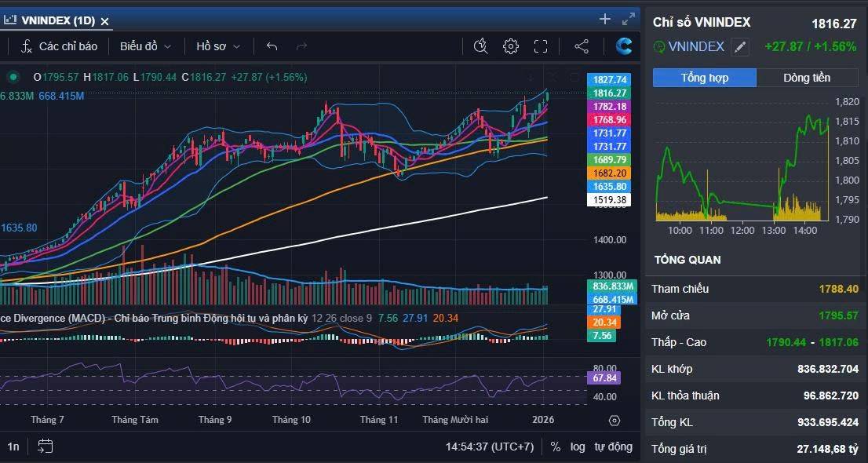Screen dimensions: 868x463
Task: Add a new chart tab
Action: pos(604,19)
